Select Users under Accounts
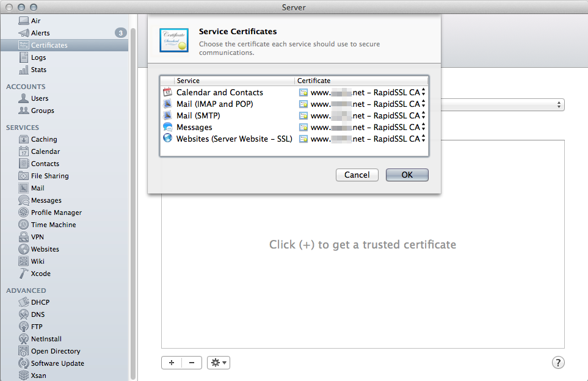 (x=39, y=98)
